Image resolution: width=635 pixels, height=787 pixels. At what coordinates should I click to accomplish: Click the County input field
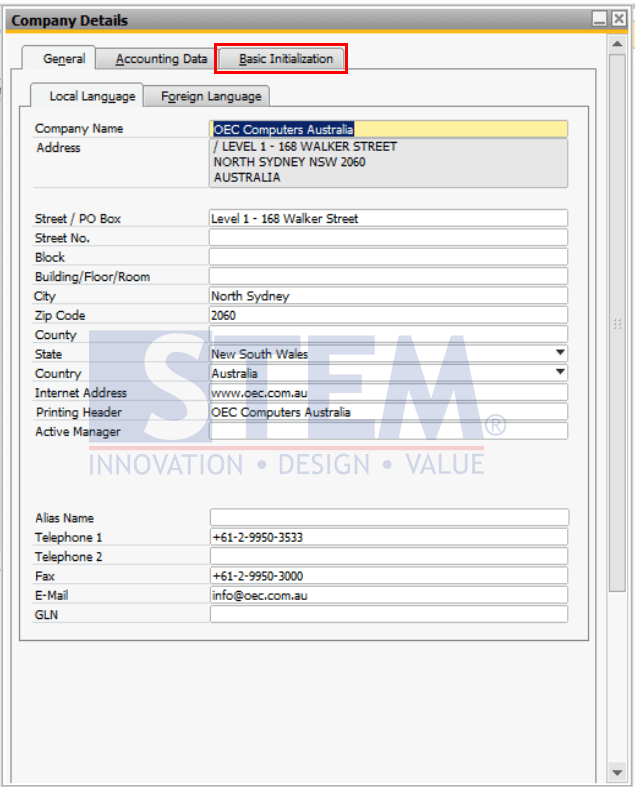[x=389, y=334]
